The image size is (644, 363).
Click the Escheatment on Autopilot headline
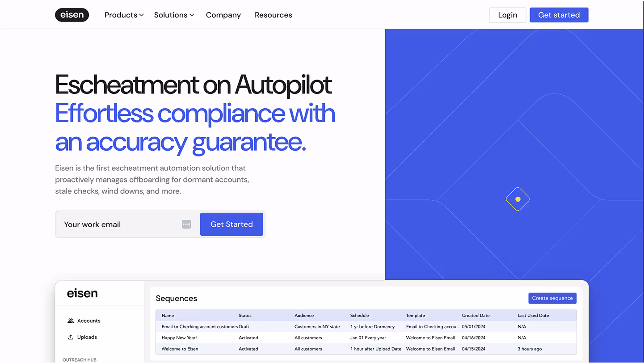tap(194, 85)
